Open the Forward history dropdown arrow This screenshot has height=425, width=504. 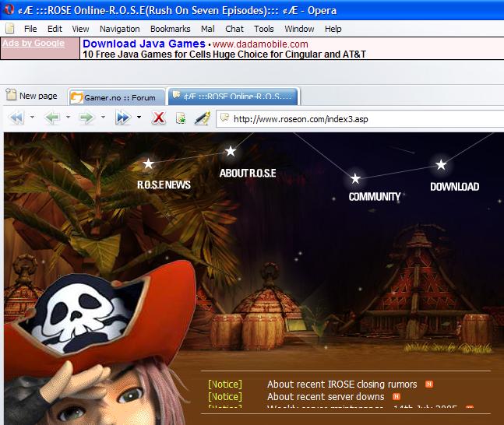pos(103,117)
